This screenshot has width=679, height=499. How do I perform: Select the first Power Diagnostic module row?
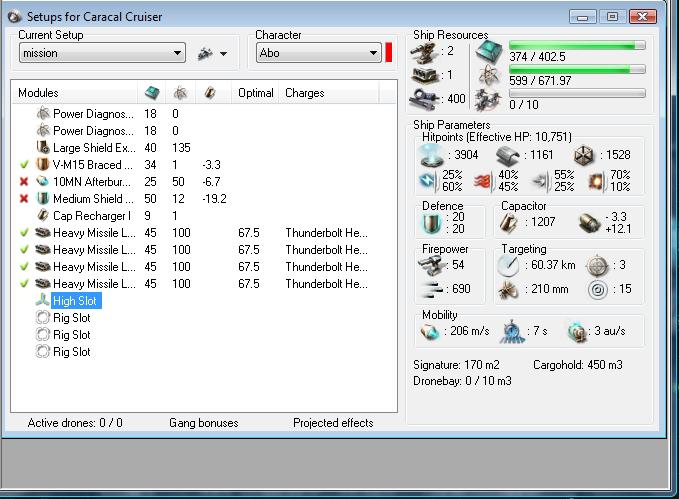204,113
